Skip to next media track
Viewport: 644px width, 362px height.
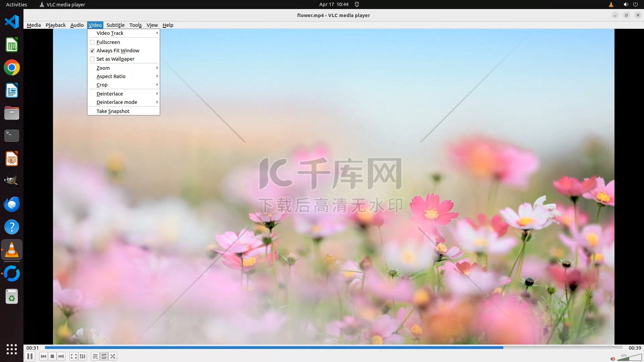(61, 356)
